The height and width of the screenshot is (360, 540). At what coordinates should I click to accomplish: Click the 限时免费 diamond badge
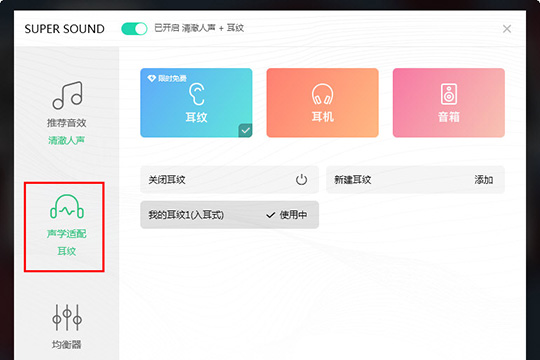[x=167, y=78]
